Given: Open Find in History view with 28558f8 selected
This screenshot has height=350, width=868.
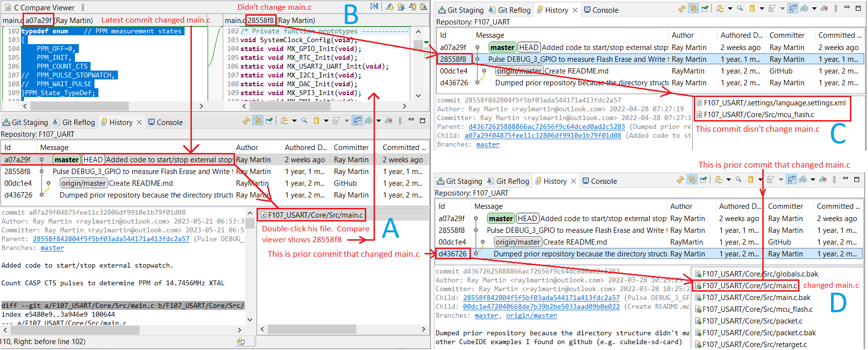Looking at the screenshot, I should (x=740, y=8).
